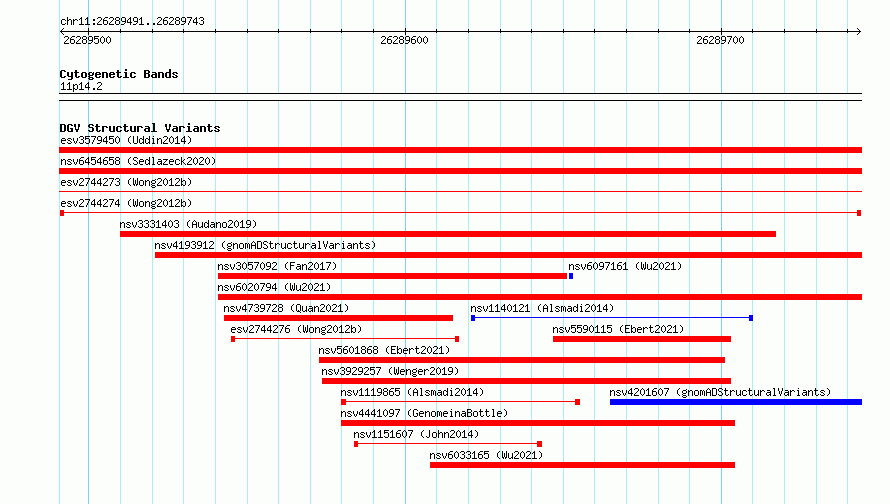The image size is (890, 504).
Task: Select nsv5590115 (Ebert2021) label
Action: [x=618, y=329]
